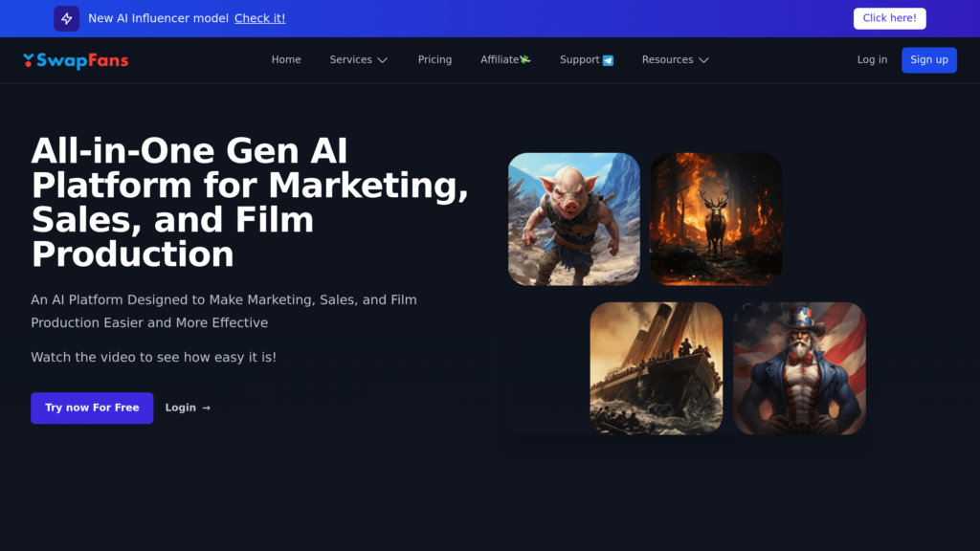Select Support in the navigation

(x=579, y=59)
